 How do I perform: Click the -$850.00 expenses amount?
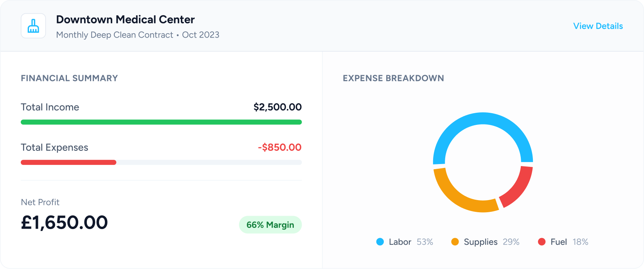pyautogui.click(x=279, y=148)
